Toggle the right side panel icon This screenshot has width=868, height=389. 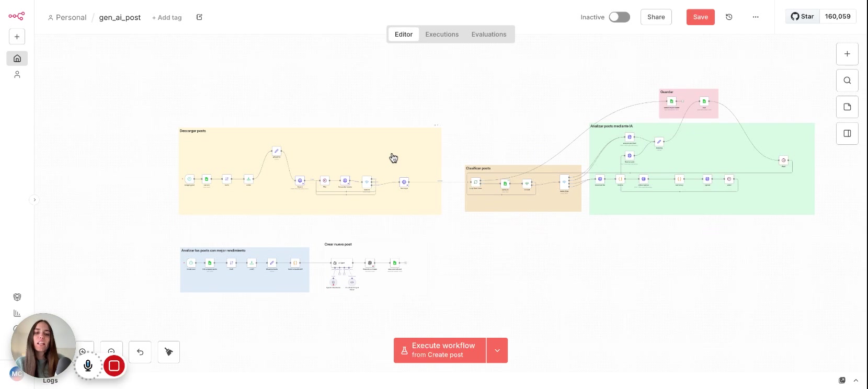click(x=847, y=134)
